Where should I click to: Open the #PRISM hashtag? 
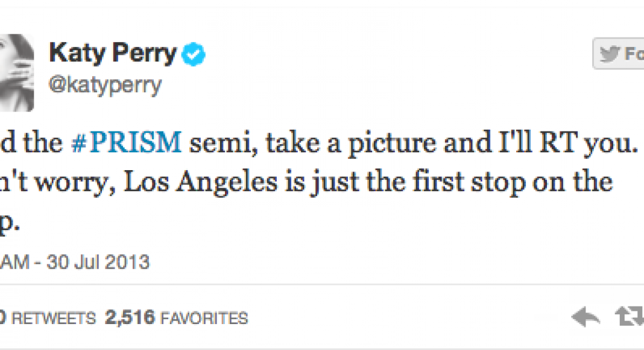coord(124,142)
